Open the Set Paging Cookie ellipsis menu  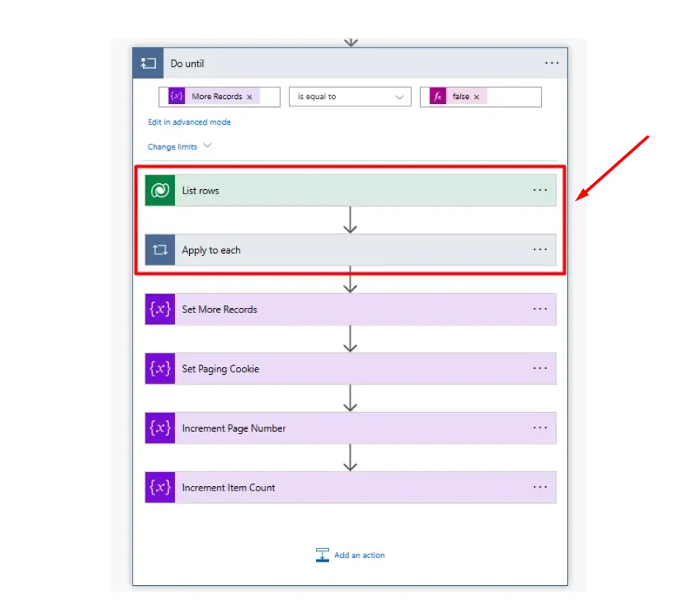pyautogui.click(x=540, y=368)
